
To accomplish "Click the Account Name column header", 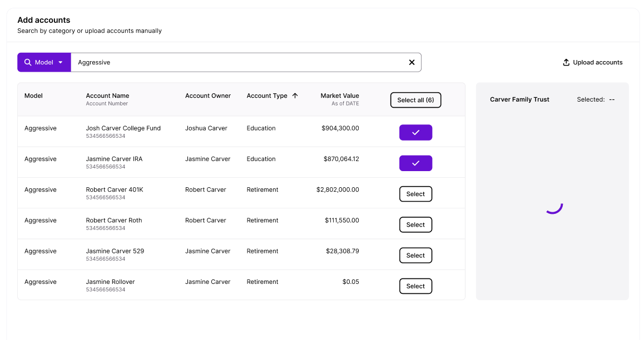I will tap(107, 96).
